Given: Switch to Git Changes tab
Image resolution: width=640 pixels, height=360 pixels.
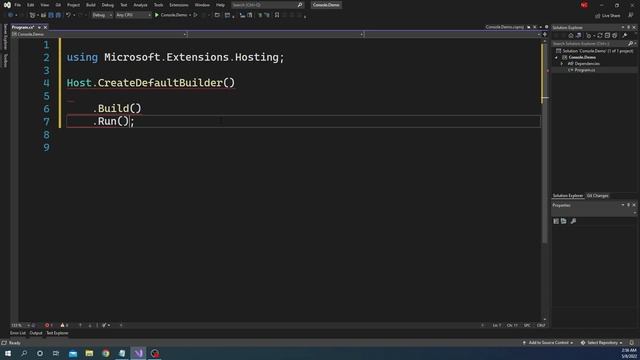Looking at the screenshot, I should tap(598, 196).
